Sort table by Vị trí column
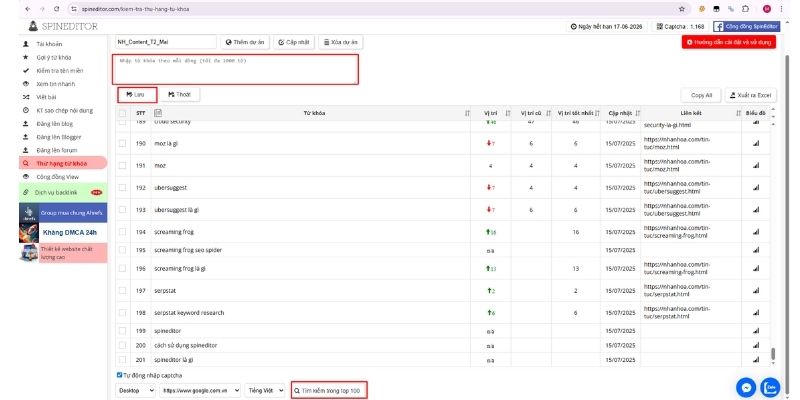The width and height of the screenshot is (800, 400). [x=507, y=113]
